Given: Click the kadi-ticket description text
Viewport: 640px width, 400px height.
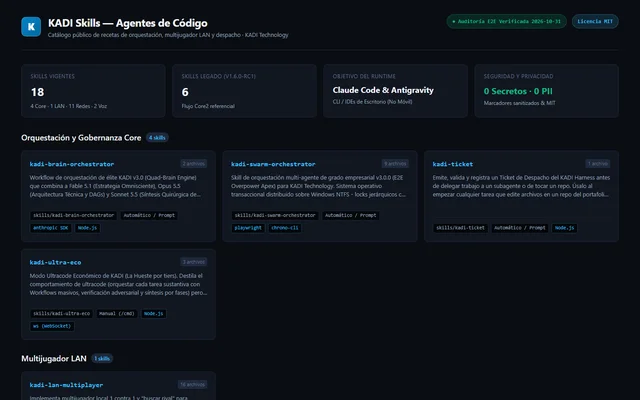Looking at the screenshot, I should coord(521,186).
